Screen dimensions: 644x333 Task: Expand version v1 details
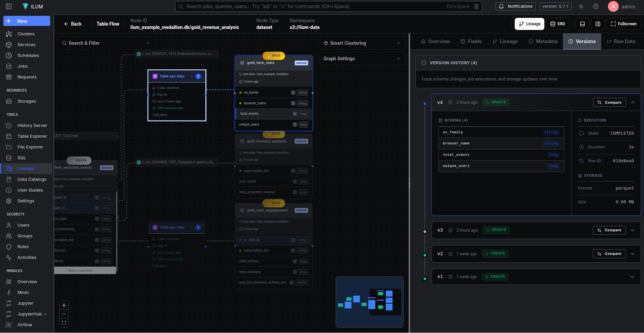click(x=633, y=277)
